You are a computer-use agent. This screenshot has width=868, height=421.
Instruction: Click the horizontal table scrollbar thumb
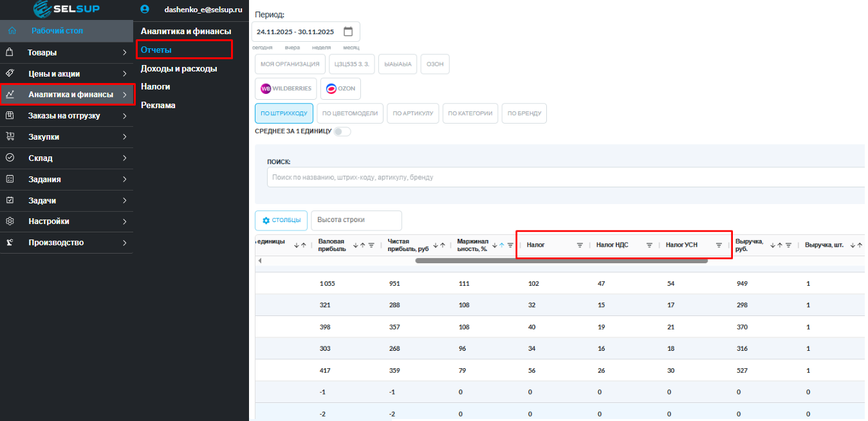click(x=561, y=261)
